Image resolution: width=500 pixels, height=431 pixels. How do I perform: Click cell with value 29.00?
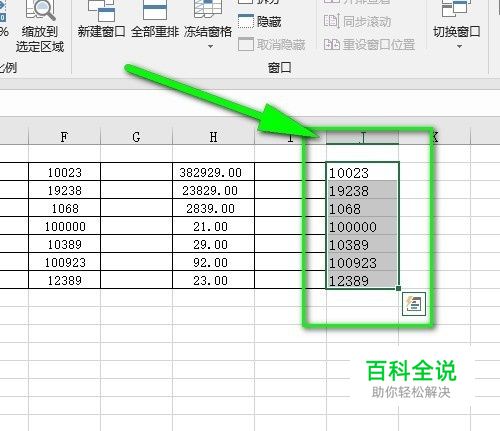coord(213,244)
